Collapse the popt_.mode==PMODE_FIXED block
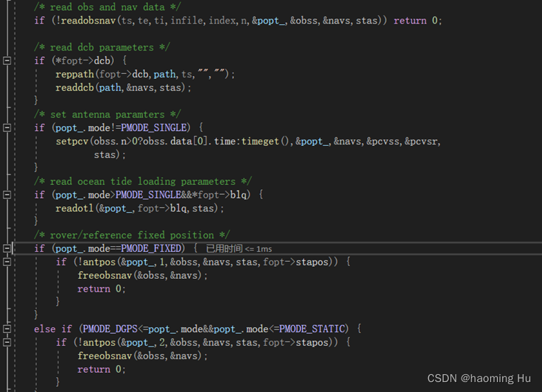 7,248
